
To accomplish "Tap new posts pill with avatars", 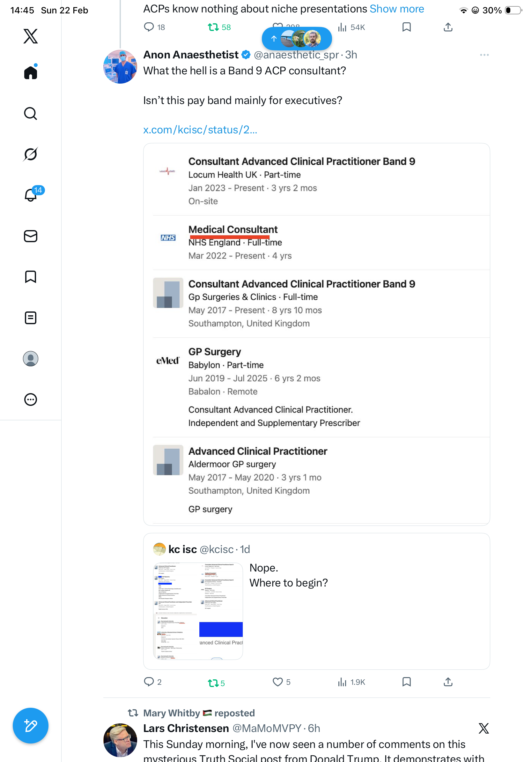I will coord(297,39).
